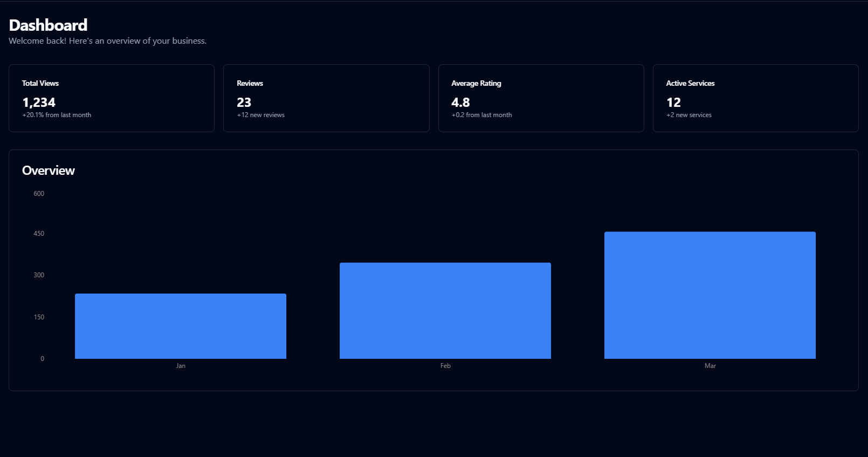
Task: Click the Jan axis label
Action: 181,366
